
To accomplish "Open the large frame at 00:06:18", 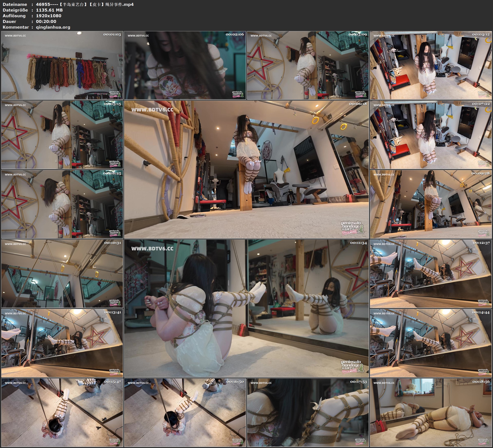I will [x=246, y=169].
